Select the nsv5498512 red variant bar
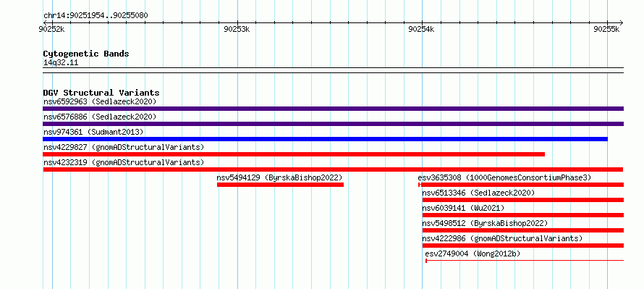The height and width of the screenshot is (289, 644). [523, 230]
